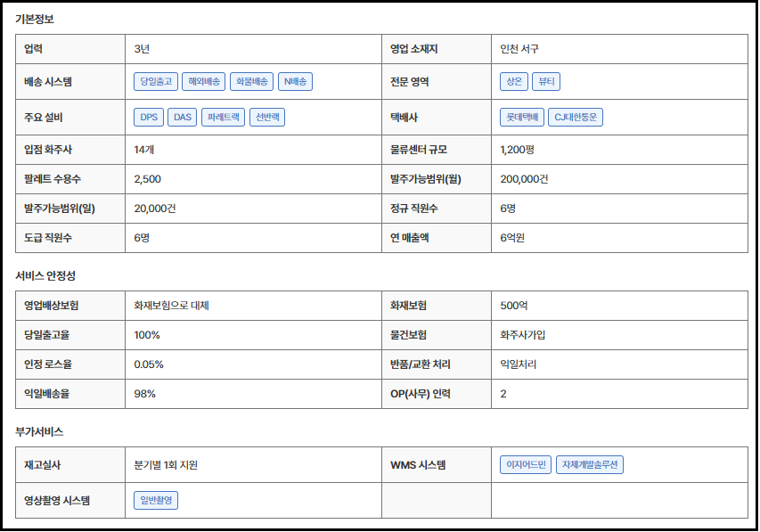Click the 화재보험으로 대체 value

coord(171,306)
